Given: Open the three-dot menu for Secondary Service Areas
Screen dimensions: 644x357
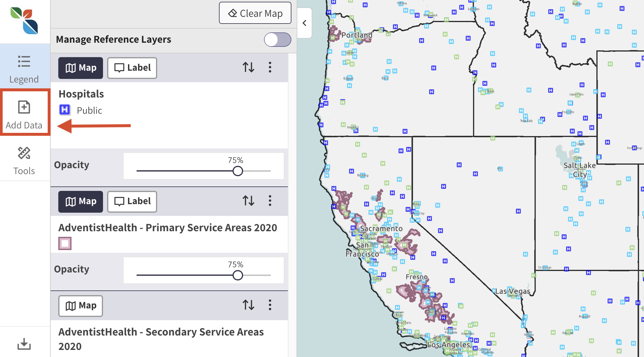Looking at the screenshot, I should 270,305.
